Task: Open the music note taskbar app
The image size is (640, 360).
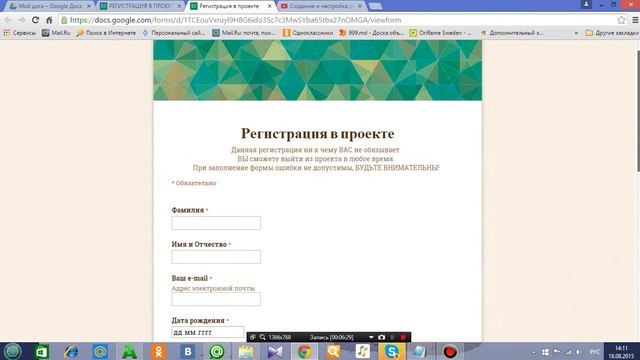Action: pyautogui.click(x=362, y=351)
